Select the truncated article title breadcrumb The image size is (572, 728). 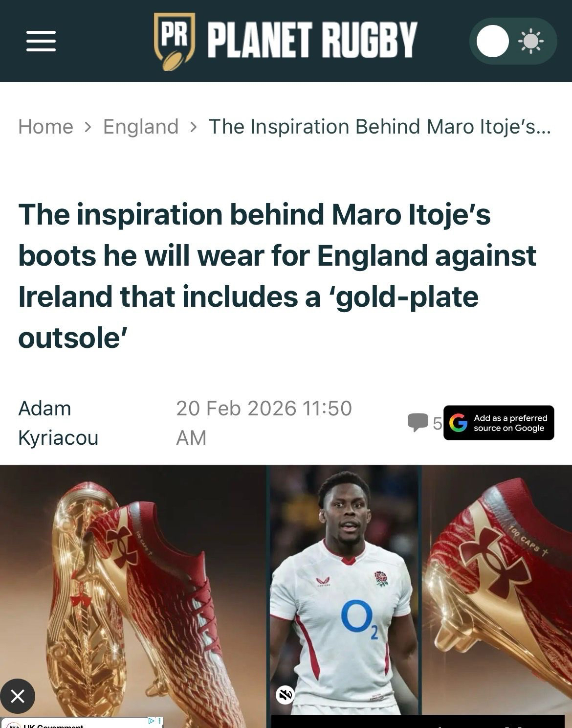point(380,127)
